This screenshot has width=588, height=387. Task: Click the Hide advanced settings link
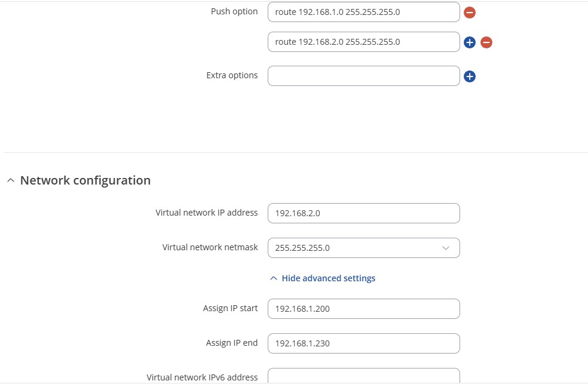pos(329,278)
